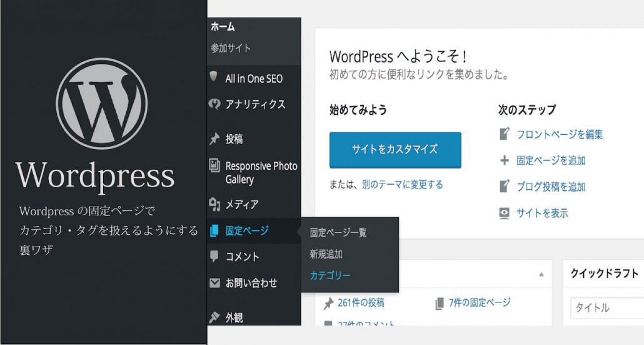This screenshot has width=644, height=345.
Task: Click the 次のステップ heading
Action: point(527,110)
